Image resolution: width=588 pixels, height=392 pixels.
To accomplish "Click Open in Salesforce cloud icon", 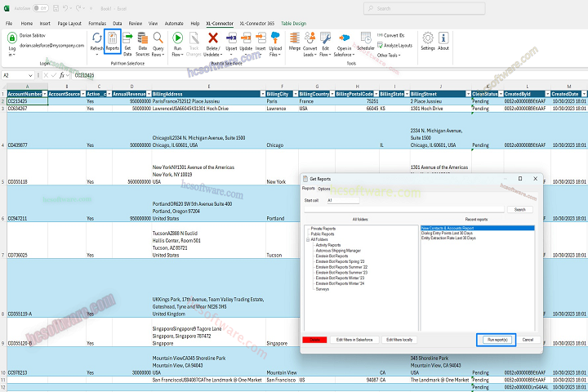I will point(344,41).
